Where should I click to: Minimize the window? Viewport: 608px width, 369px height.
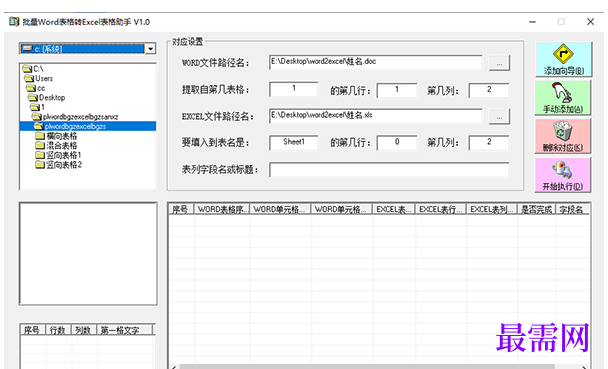532,22
